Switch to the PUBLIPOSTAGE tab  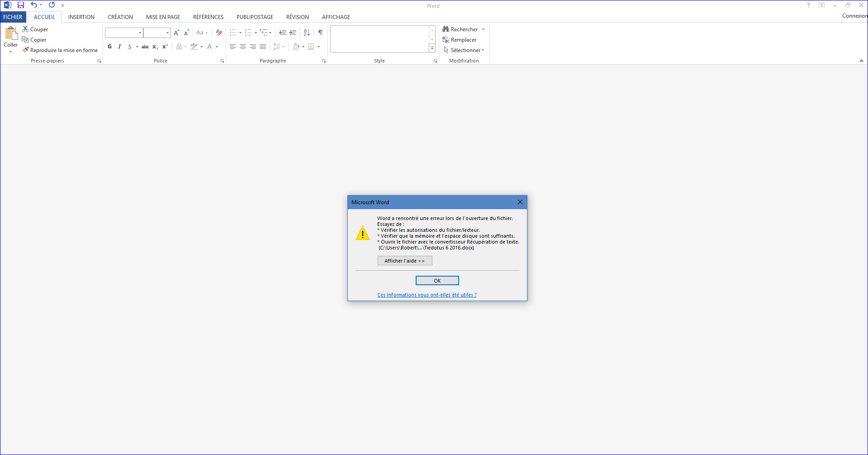coord(255,17)
